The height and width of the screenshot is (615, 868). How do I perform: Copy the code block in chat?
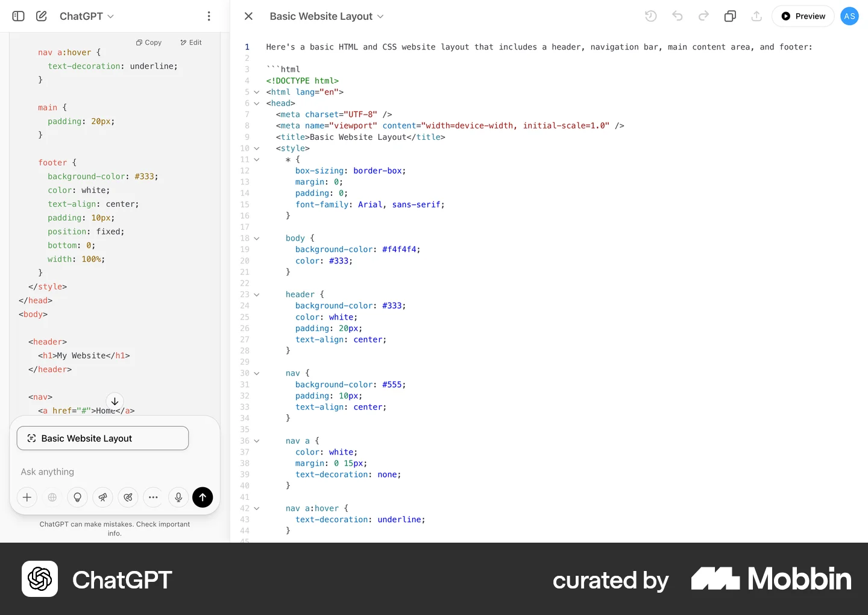(x=149, y=43)
